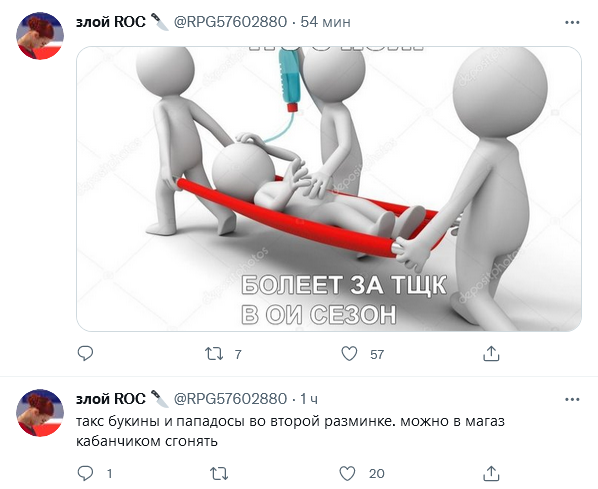
Task: Open the stretcher meme image
Action: click(x=329, y=189)
